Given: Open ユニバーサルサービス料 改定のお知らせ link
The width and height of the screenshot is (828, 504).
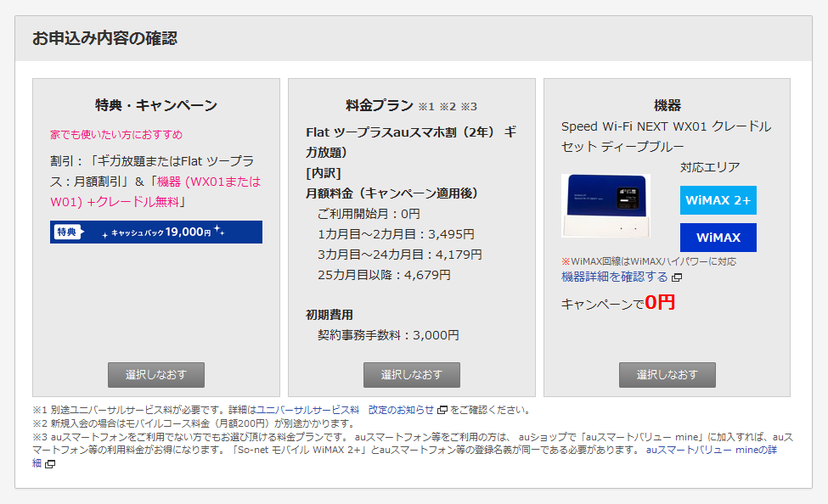Looking at the screenshot, I should (x=345, y=410).
